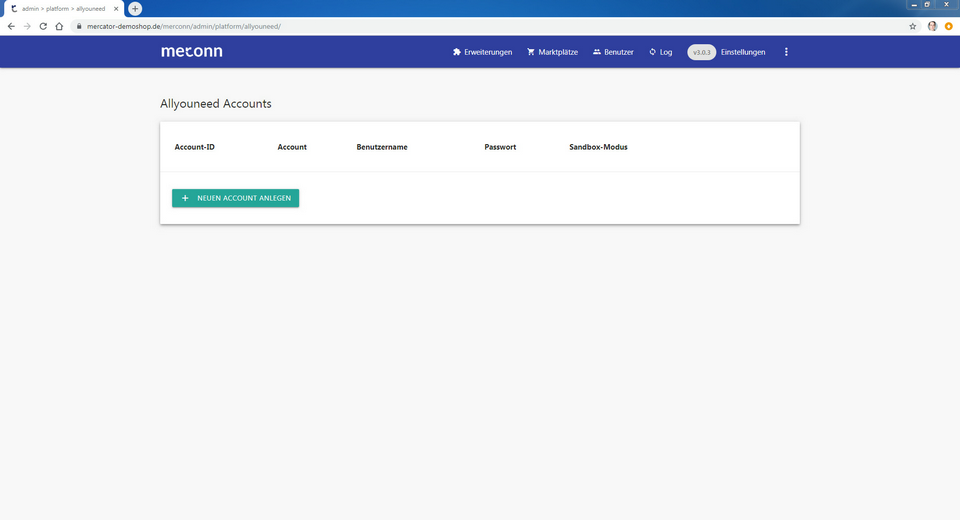Click the merconn logo
Screen dimensions: 960x520
click(x=192, y=51)
